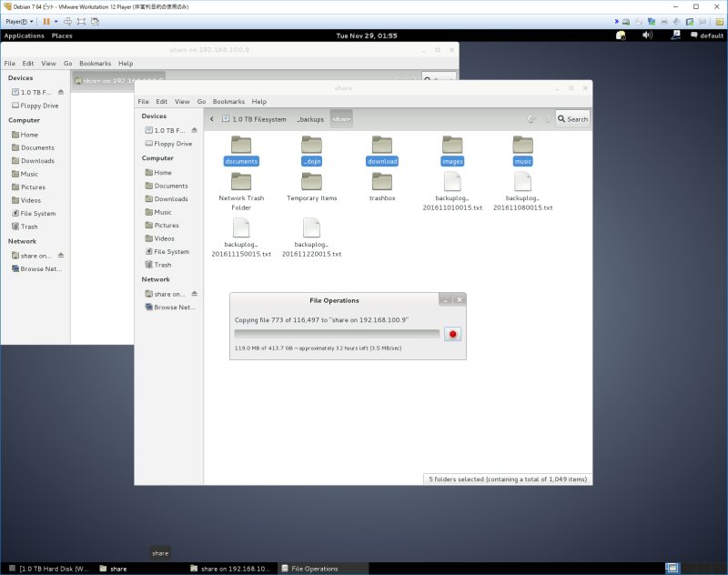The width and height of the screenshot is (728, 575).
Task: Eject 1.0 TB filesystem in front window
Action: pyautogui.click(x=195, y=130)
